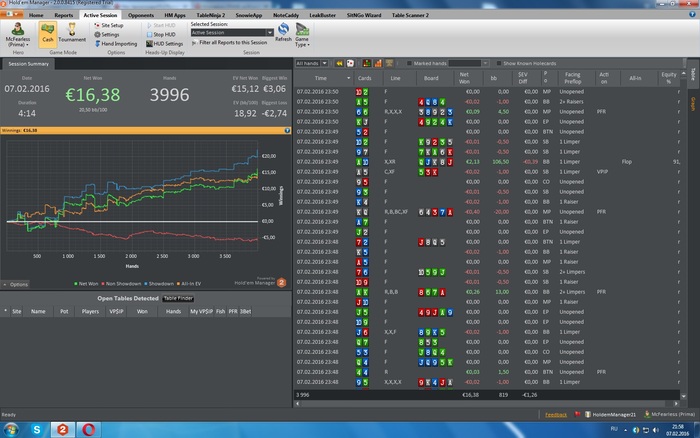Toggle Show Known Holecards checkbox
Viewport: 700px width, 438px height.
[x=499, y=63]
